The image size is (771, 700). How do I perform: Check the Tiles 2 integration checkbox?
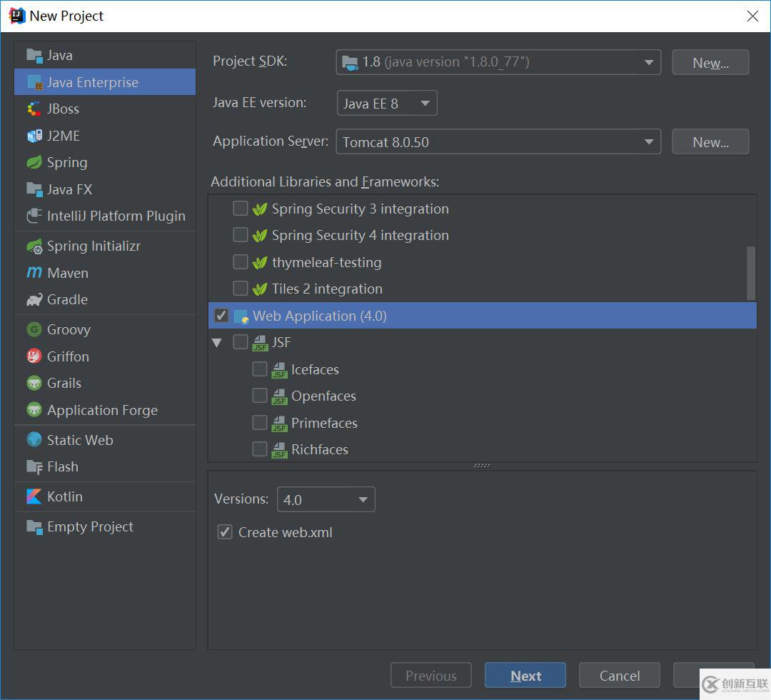pos(240,289)
